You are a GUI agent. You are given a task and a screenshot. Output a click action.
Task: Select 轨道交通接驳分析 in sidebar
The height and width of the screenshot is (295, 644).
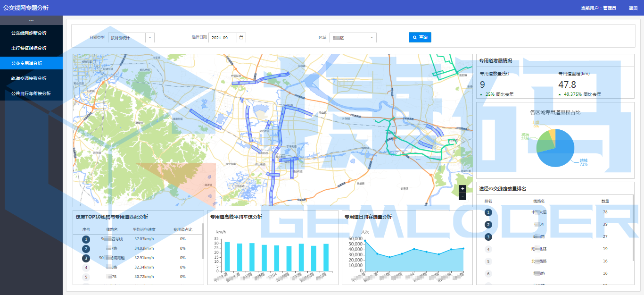(x=29, y=78)
